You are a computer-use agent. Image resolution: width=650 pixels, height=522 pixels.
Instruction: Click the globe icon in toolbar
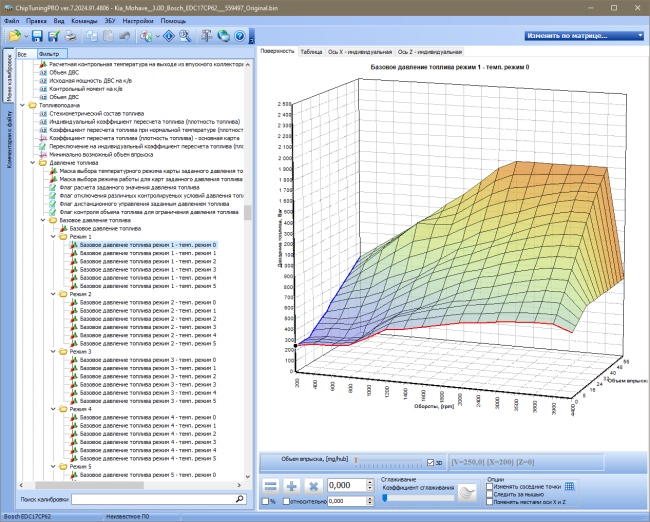click(223, 36)
